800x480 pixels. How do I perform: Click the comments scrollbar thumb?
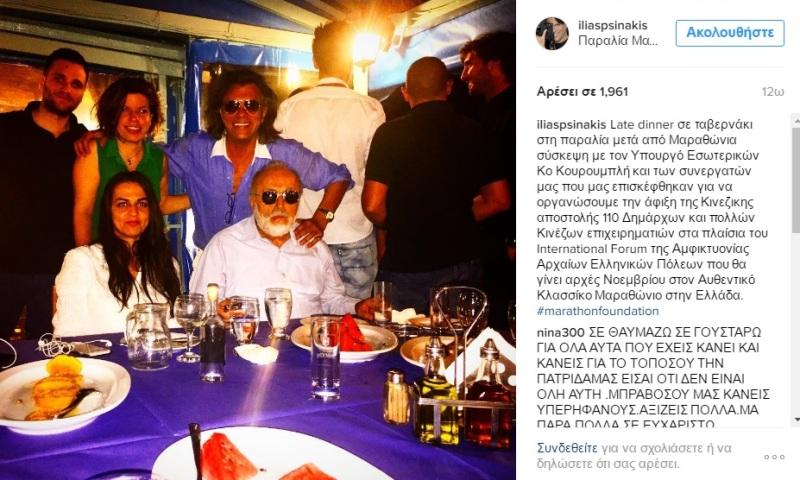click(x=796, y=179)
